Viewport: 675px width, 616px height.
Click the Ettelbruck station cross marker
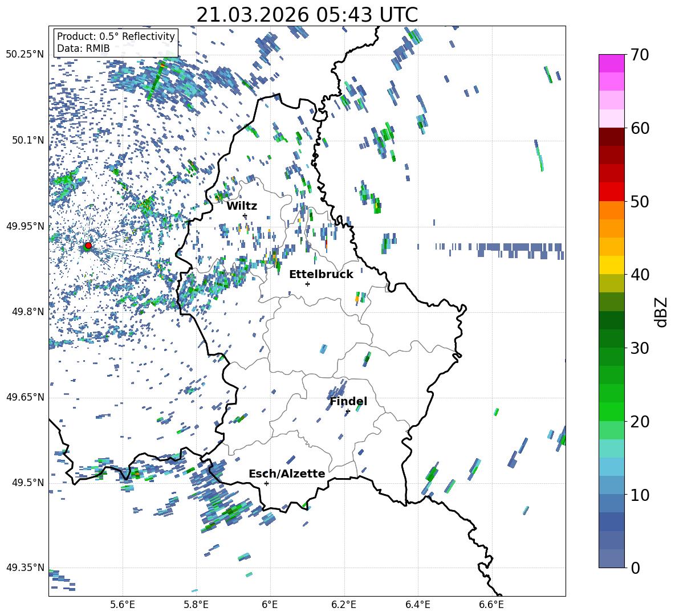(307, 284)
